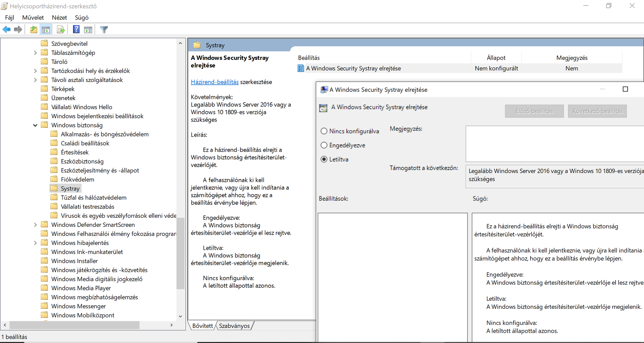Click the Systray folder icon in tree
The height and width of the screenshot is (343, 644).
[54, 188]
